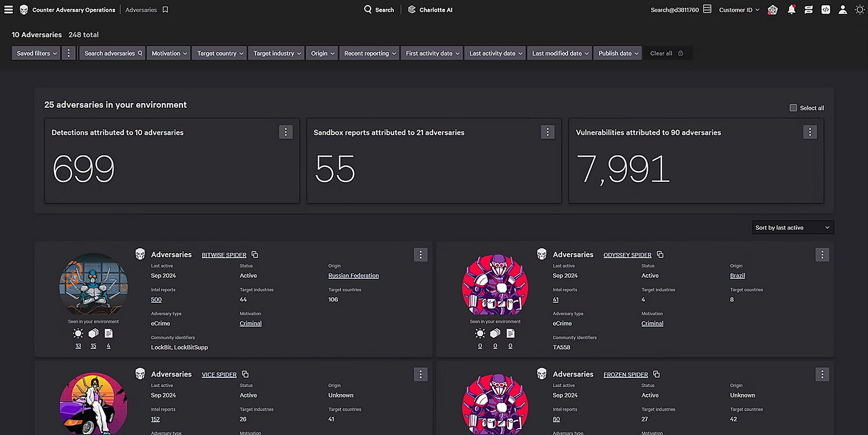868x435 pixels.
Task: Open Detections card kebab menu
Action: click(286, 132)
